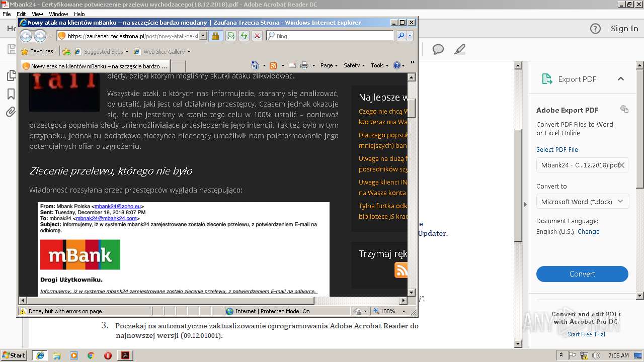Launch Chrome from the taskbar
This screenshot has height=362, width=644.
91,355
